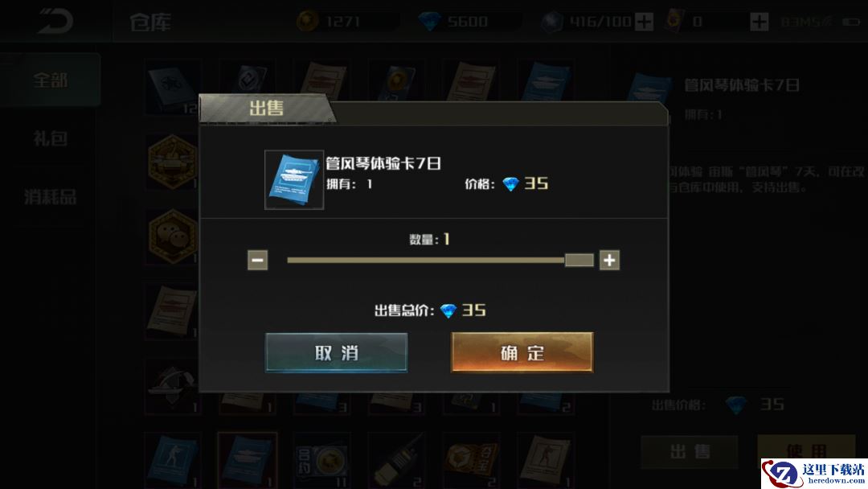Confirm the sale with 确定 button
868x489 pixels.
pyautogui.click(x=522, y=352)
